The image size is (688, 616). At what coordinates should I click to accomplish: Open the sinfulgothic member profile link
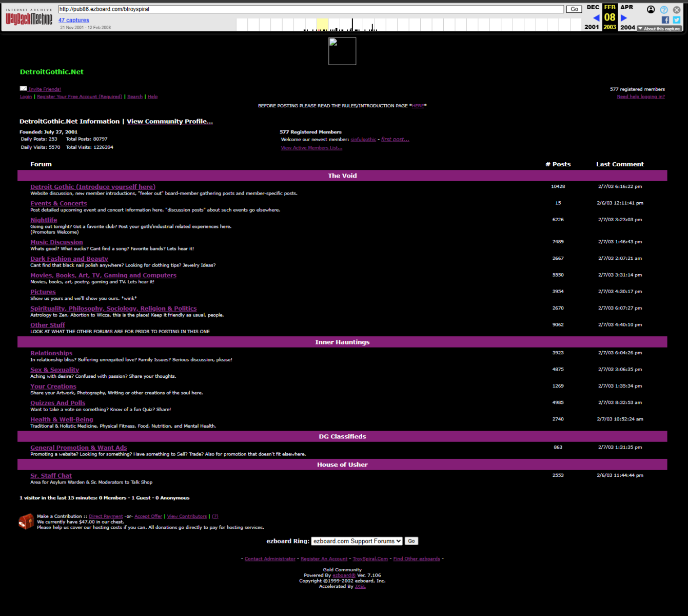[x=363, y=139]
